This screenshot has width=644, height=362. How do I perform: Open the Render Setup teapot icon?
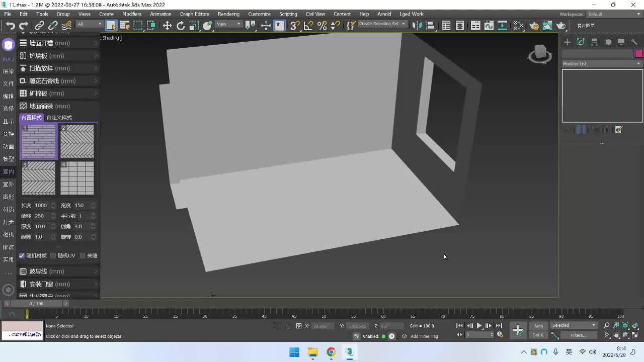pyautogui.click(x=534, y=26)
